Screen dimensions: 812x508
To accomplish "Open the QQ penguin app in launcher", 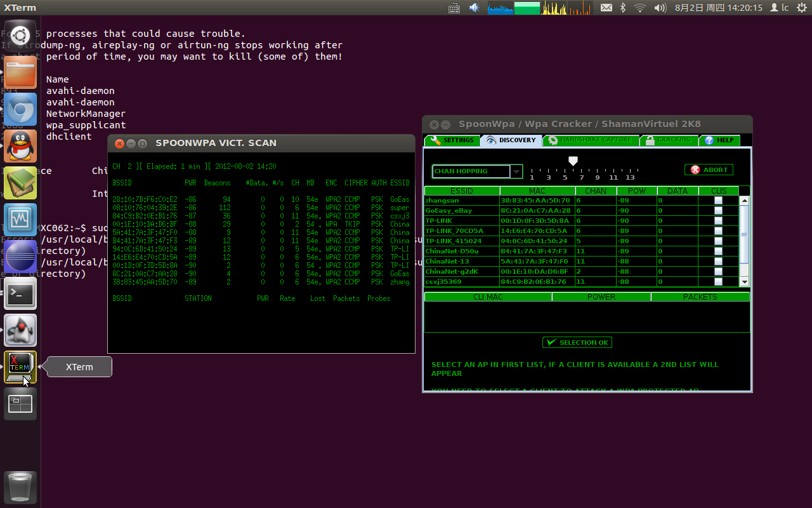I will (20, 146).
